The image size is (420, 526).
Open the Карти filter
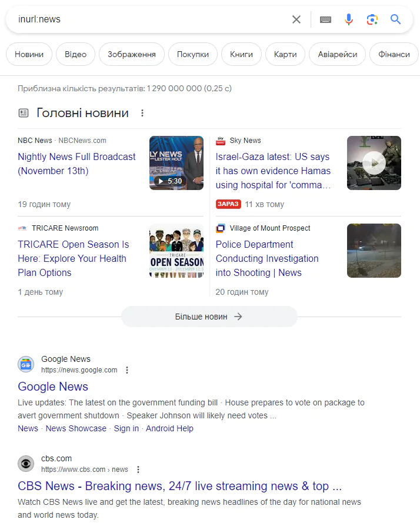(x=285, y=54)
